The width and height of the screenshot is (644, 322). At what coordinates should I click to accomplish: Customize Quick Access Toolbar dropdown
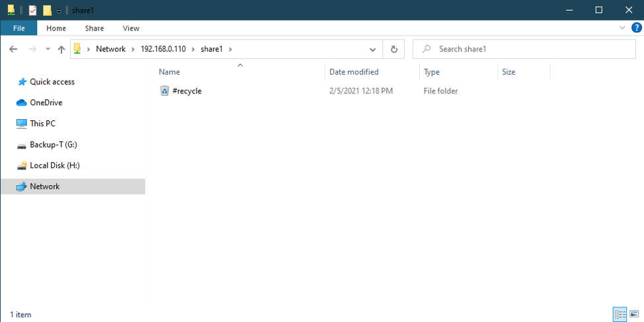pos(59,11)
